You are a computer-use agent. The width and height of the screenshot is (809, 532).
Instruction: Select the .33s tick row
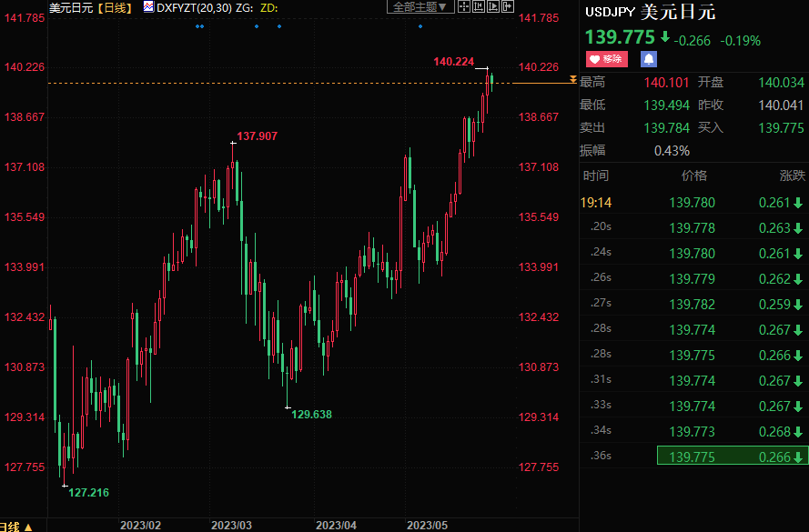point(694,406)
